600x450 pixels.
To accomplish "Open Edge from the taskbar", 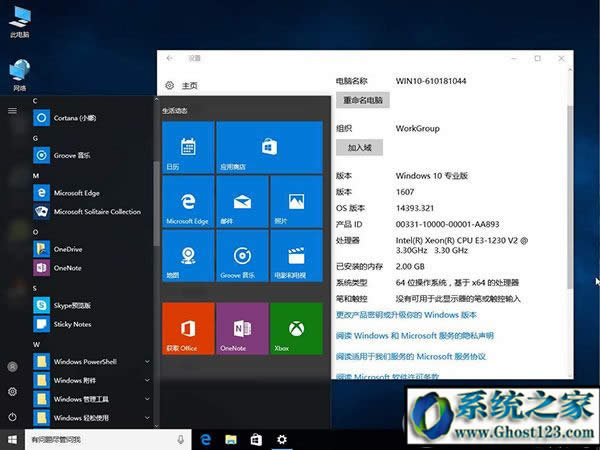I will (206, 439).
